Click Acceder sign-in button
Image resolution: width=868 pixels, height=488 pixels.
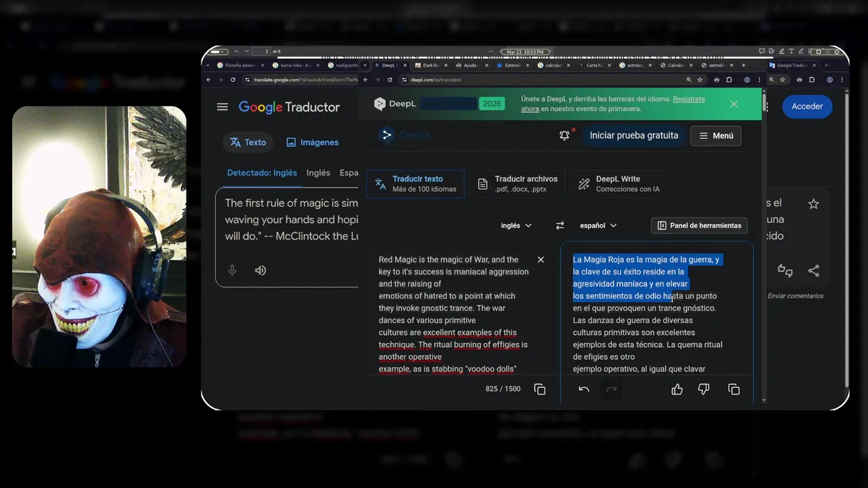pos(807,106)
